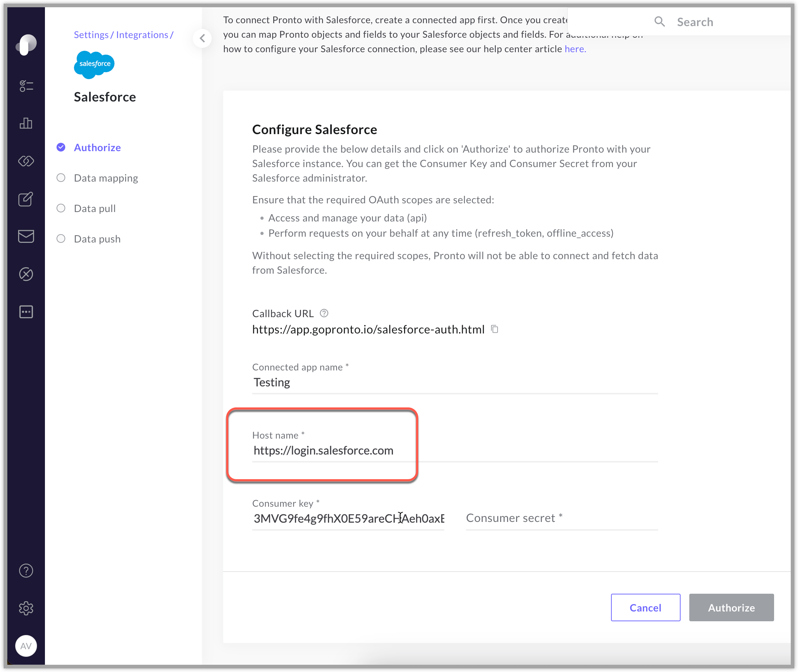The width and height of the screenshot is (798, 672).
Task: Open the mail envelope icon in sidebar
Action: tap(26, 236)
